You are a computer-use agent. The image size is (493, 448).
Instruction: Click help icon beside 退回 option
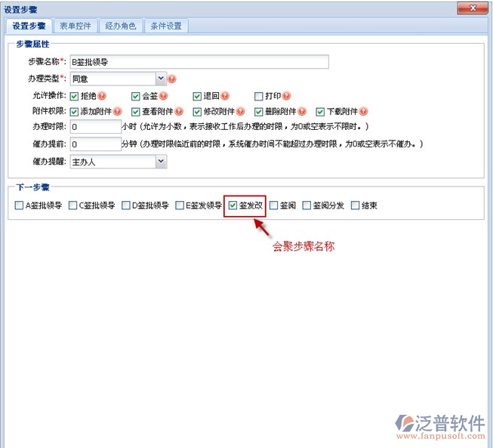tap(226, 96)
